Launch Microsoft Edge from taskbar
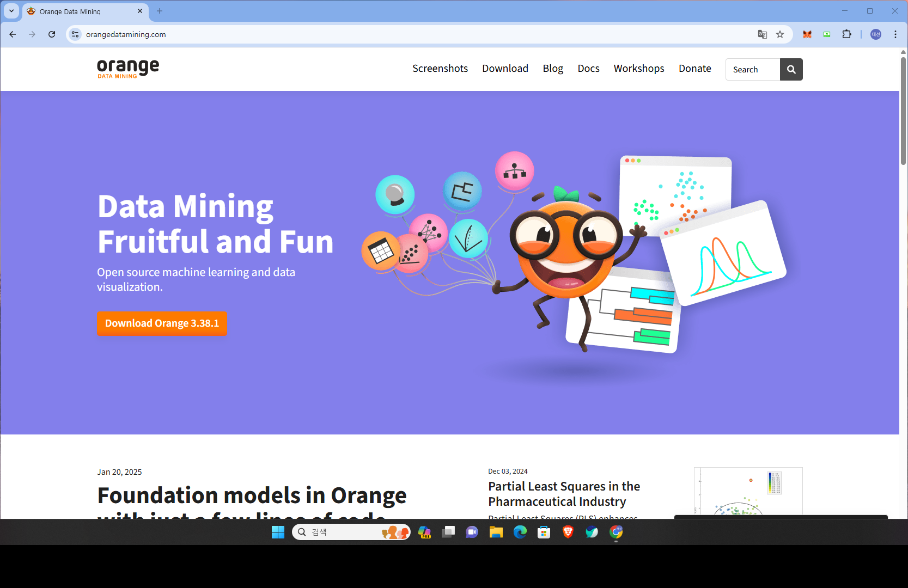This screenshot has width=908, height=588. coord(520,532)
